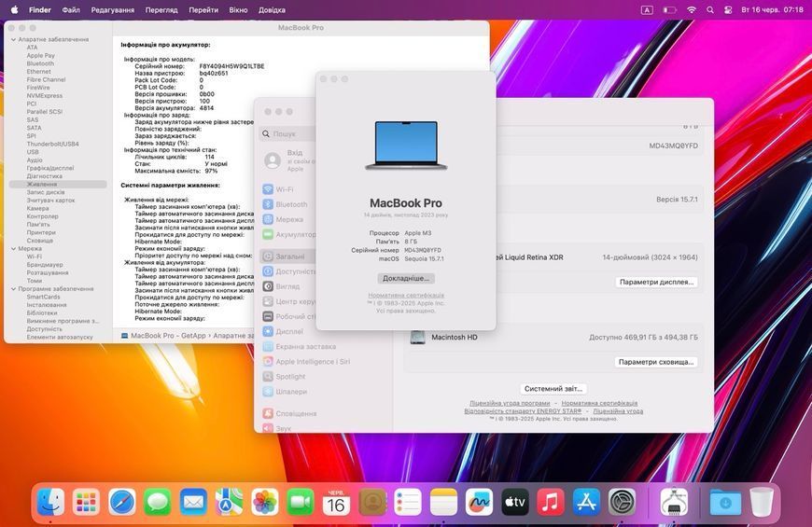
Task: Click Параметри дисплея… button
Action: [x=657, y=282]
